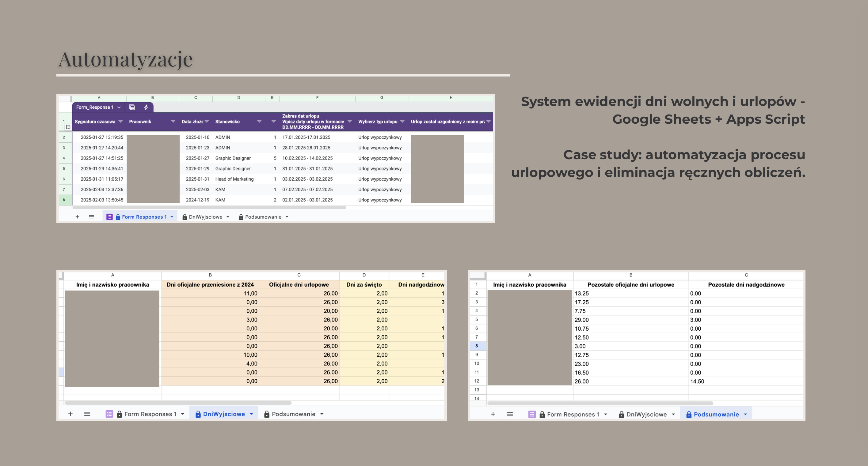Click the table view icon beside Form_Response 1
868x466 pixels.
(132, 107)
